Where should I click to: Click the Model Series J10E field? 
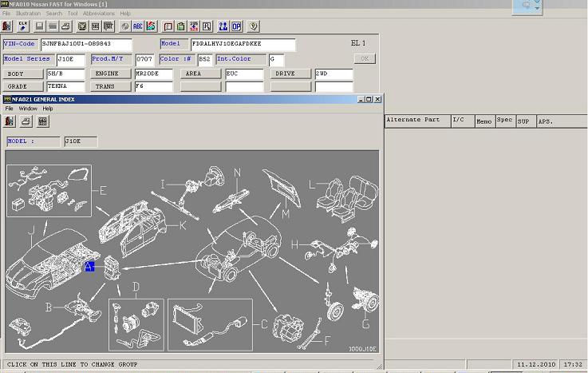pyautogui.click(x=70, y=60)
